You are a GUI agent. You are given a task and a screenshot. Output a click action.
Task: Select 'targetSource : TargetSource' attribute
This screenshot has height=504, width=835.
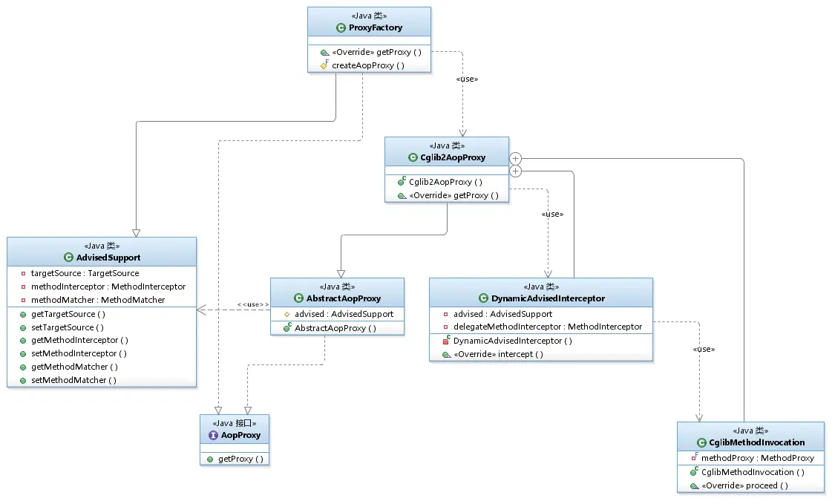[x=85, y=273]
